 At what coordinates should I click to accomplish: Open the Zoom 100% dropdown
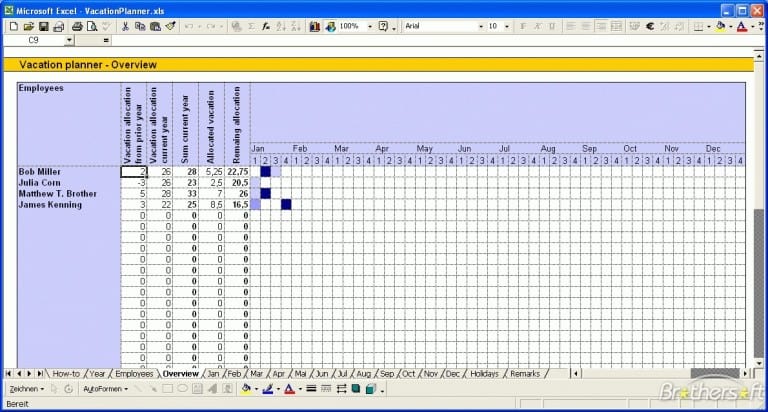pos(370,26)
